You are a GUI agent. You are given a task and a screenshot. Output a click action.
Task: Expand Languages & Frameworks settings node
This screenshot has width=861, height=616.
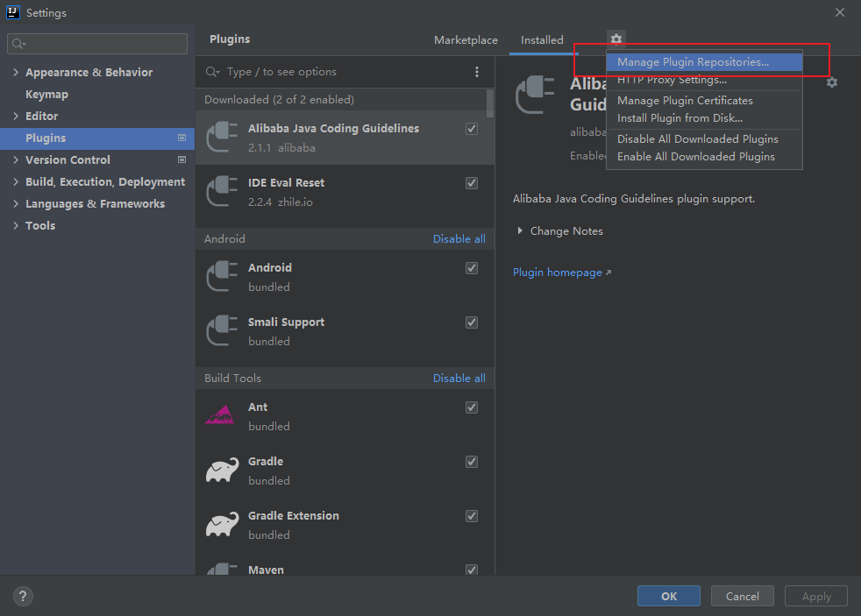tap(16, 204)
